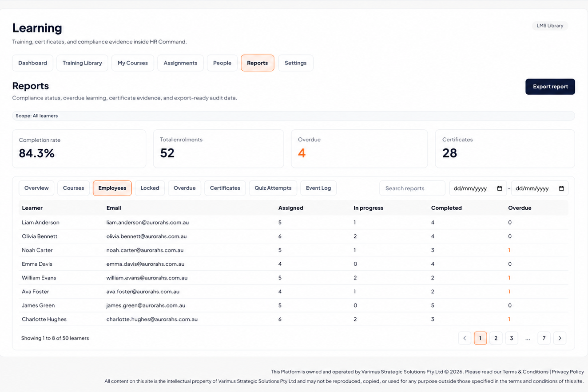This screenshot has height=392, width=588.
Task: Open the Privacy Policy link
Action: 568,372
